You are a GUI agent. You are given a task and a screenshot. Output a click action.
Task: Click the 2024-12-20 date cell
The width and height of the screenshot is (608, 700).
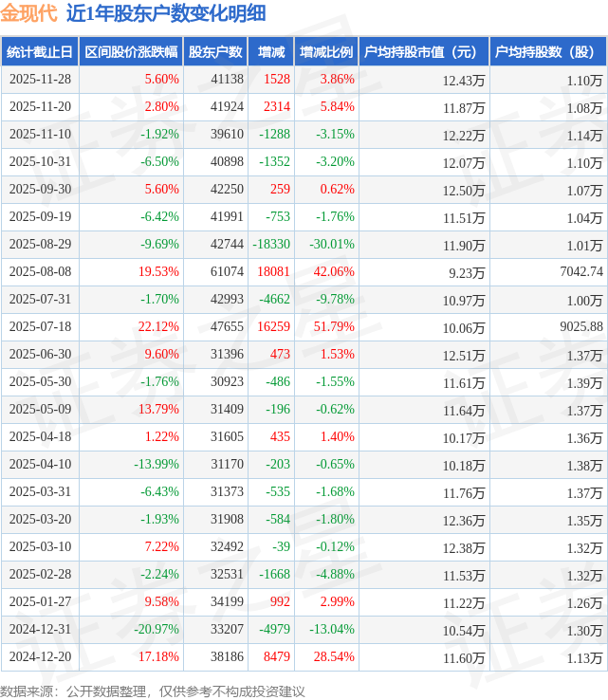coord(40,657)
